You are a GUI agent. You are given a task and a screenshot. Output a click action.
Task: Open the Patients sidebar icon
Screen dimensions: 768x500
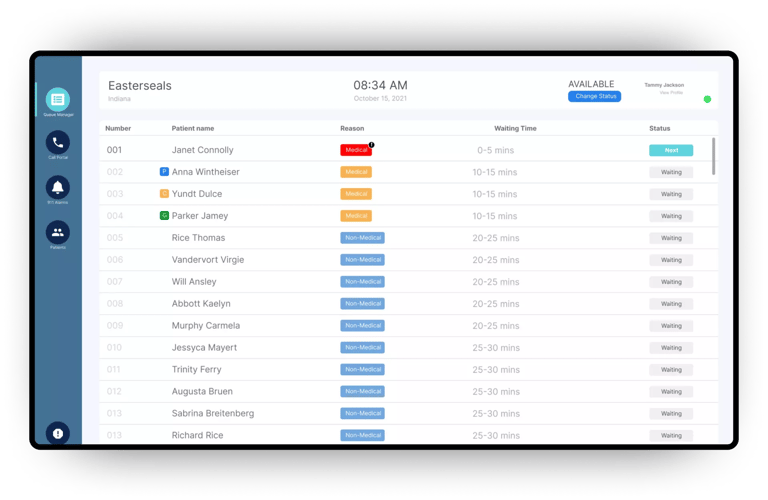58,232
